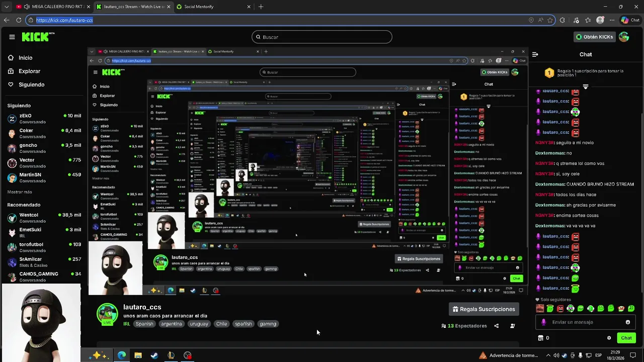Click the purple microphone icon in chat input
The height and width of the screenshot is (362, 644).
[543, 322]
